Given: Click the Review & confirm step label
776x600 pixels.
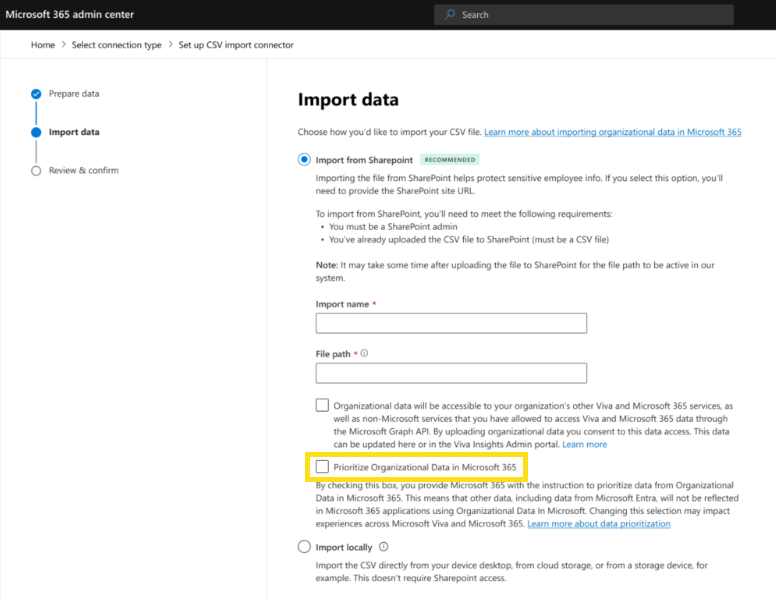Looking at the screenshot, I should click(x=84, y=170).
